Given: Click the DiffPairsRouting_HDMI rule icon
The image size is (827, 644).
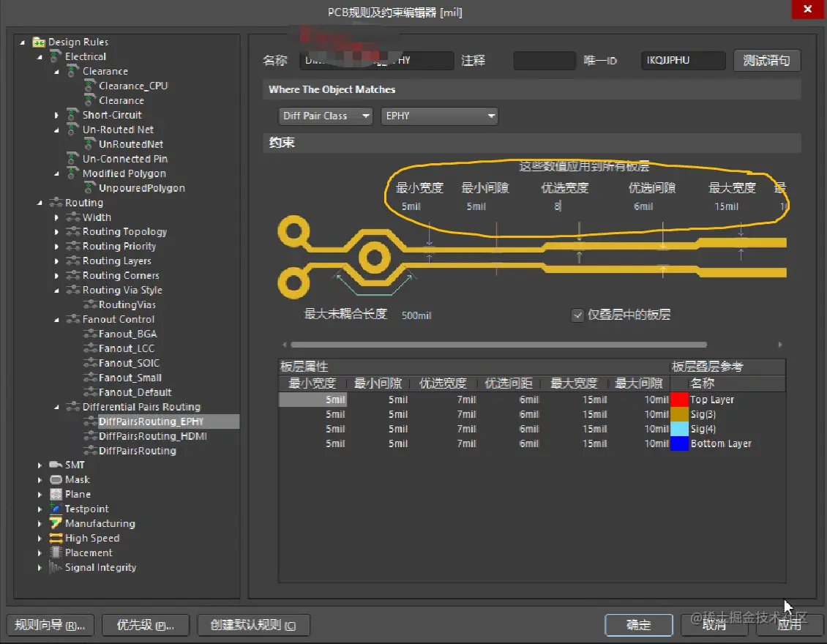Looking at the screenshot, I should [x=90, y=436].
